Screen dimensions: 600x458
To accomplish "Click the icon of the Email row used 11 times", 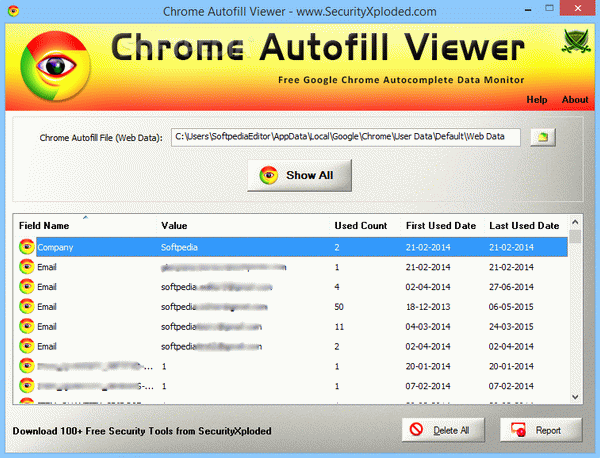I will 27,326.
